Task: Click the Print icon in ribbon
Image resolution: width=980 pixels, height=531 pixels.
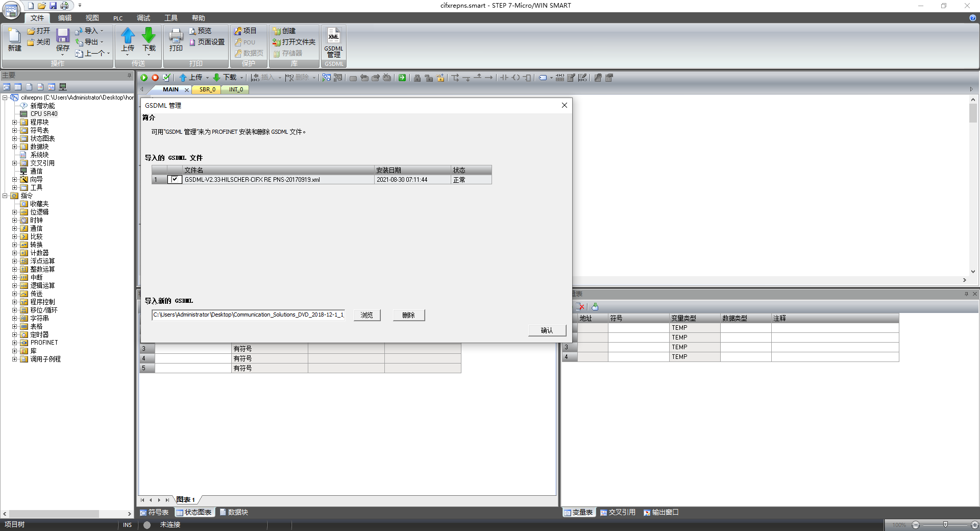Action: 176,37
